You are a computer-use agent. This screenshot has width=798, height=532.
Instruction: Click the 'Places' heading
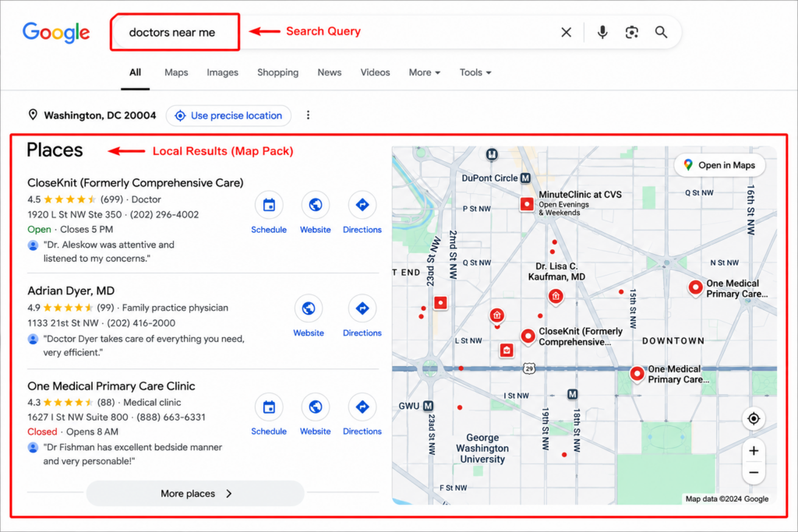click(55, 150)
